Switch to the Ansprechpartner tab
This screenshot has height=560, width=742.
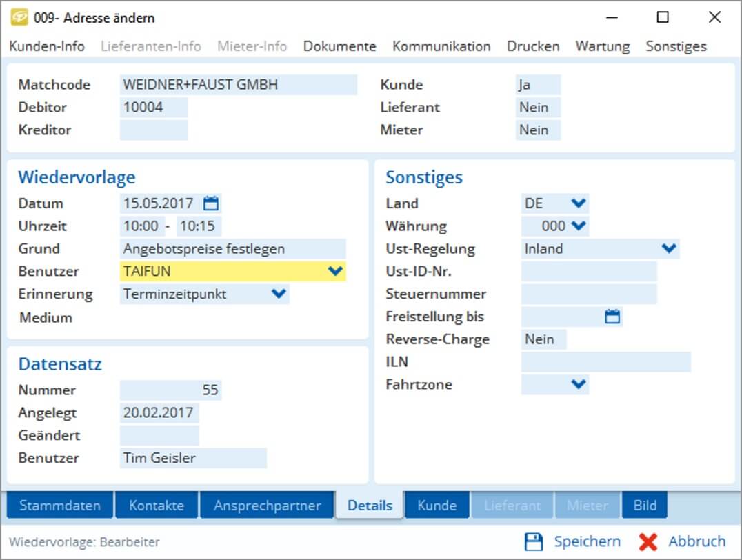267,505
